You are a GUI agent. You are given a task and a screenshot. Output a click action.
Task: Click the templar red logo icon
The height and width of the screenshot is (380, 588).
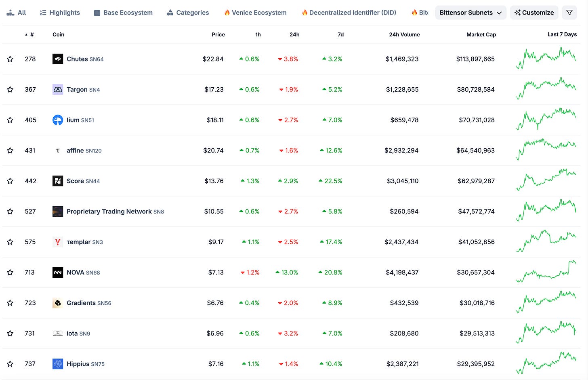coord(58,242)
